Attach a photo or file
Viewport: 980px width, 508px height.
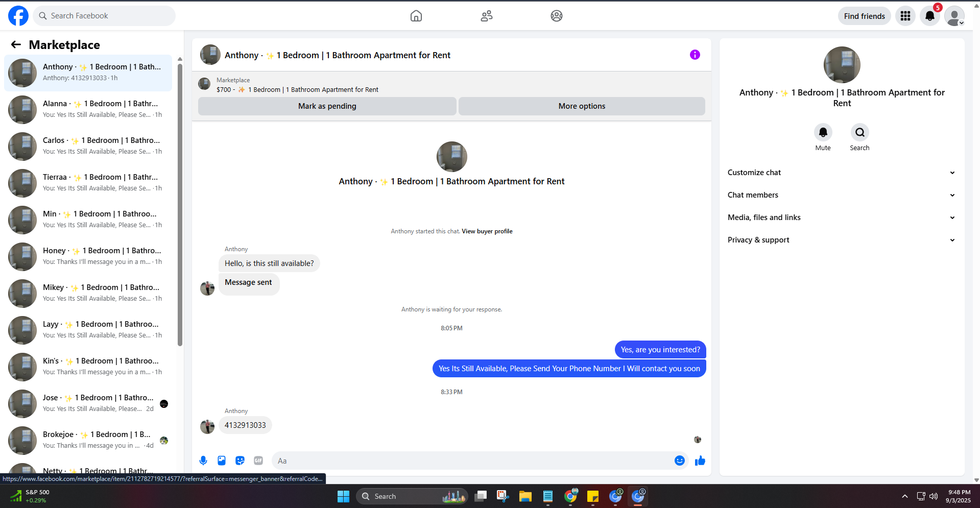tap(222, 461)
